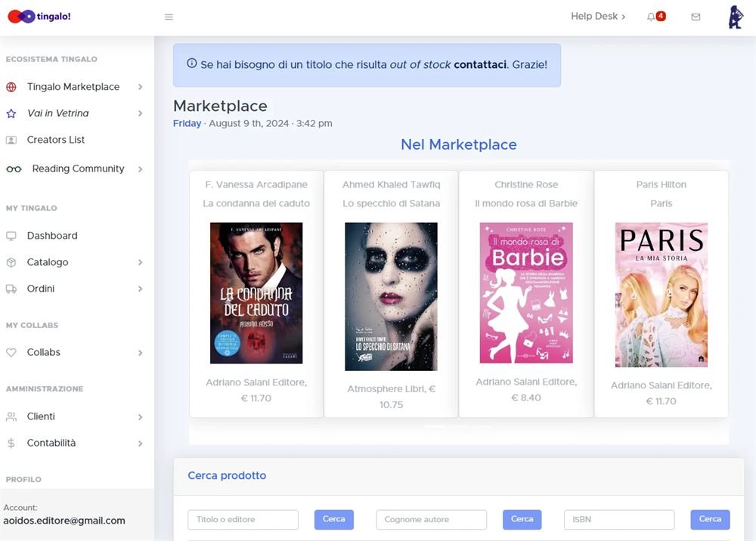Click the Contabilità dollar icon

(11, 444)
